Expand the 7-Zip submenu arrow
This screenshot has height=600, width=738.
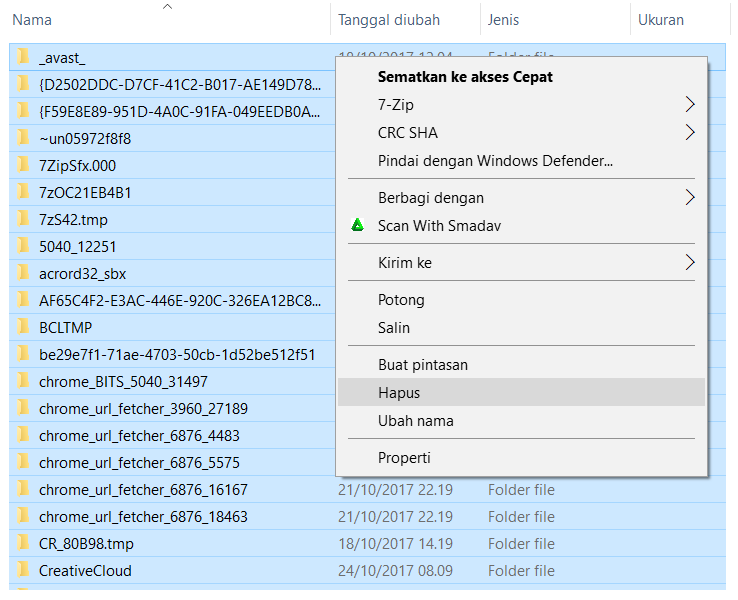click(x=689, y=104)
